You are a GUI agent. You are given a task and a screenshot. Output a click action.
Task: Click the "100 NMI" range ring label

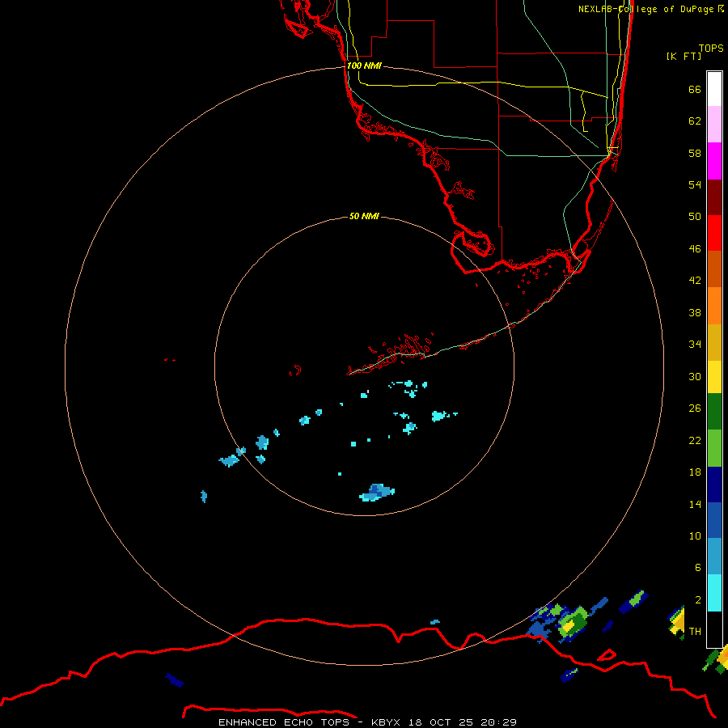point(364,66)
